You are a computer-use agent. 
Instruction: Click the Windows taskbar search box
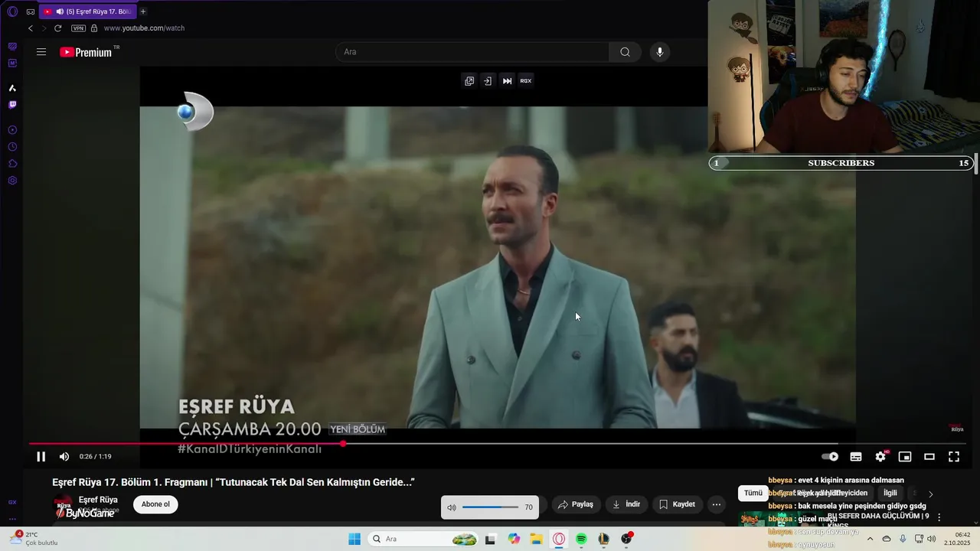point(423,540)
